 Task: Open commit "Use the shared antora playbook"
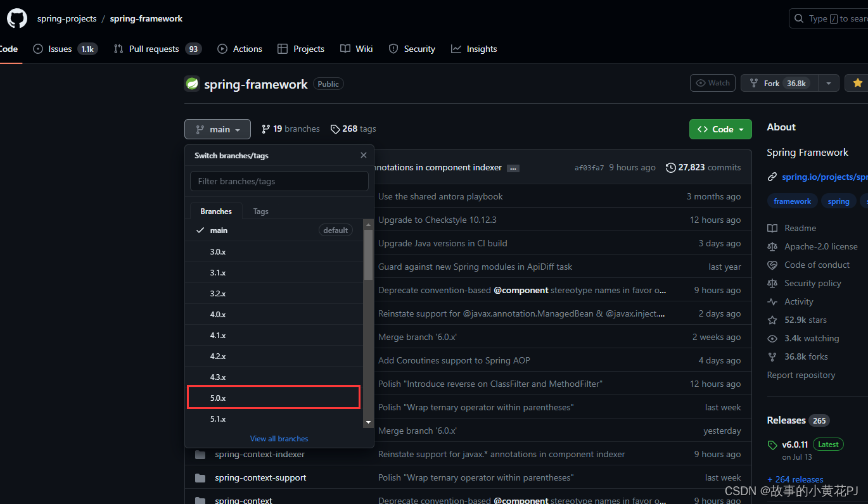pyautogui.click(x=440, y=196)
